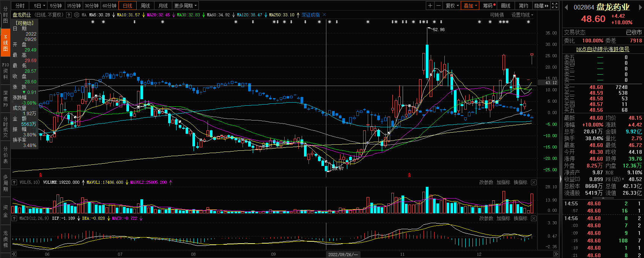Click the zoom out minus icon
This screenshot has width=644, height=258.
[x=438, y=6]
